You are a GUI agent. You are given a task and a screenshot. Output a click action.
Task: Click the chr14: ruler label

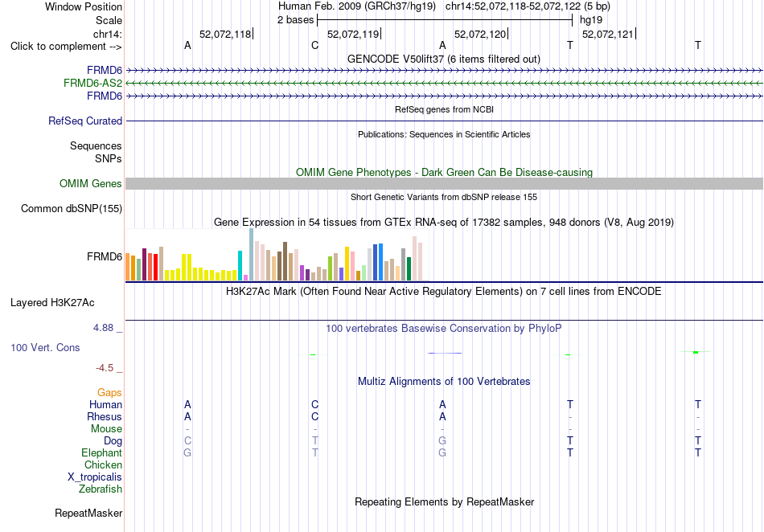click(107, 34)
